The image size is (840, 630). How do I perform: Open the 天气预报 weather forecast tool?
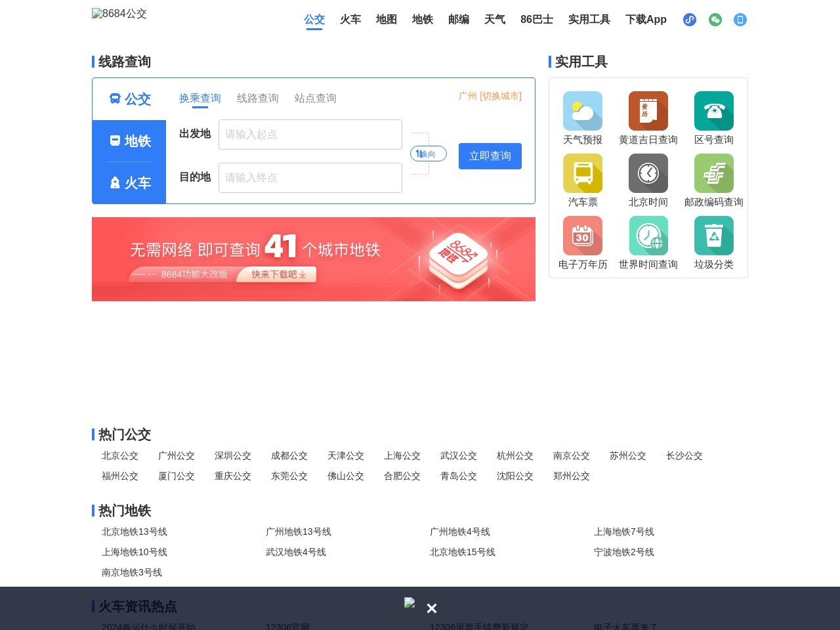click(x=582, y=118)
